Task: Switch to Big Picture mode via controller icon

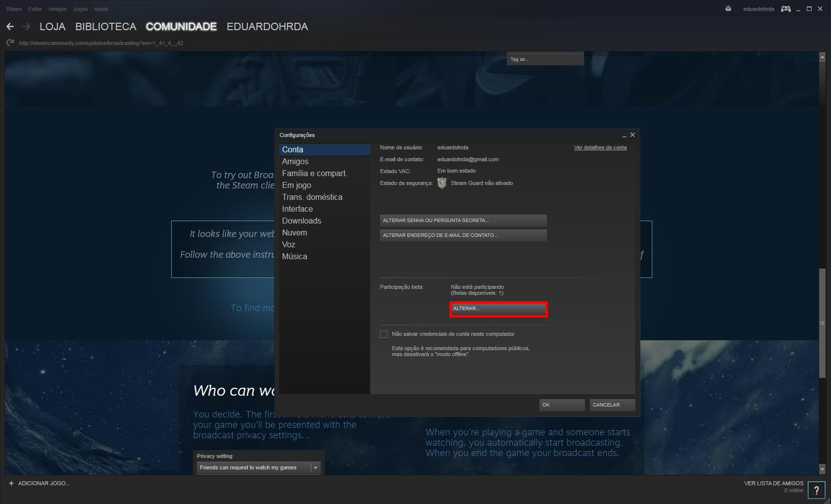Action: (x=785, y=9)
